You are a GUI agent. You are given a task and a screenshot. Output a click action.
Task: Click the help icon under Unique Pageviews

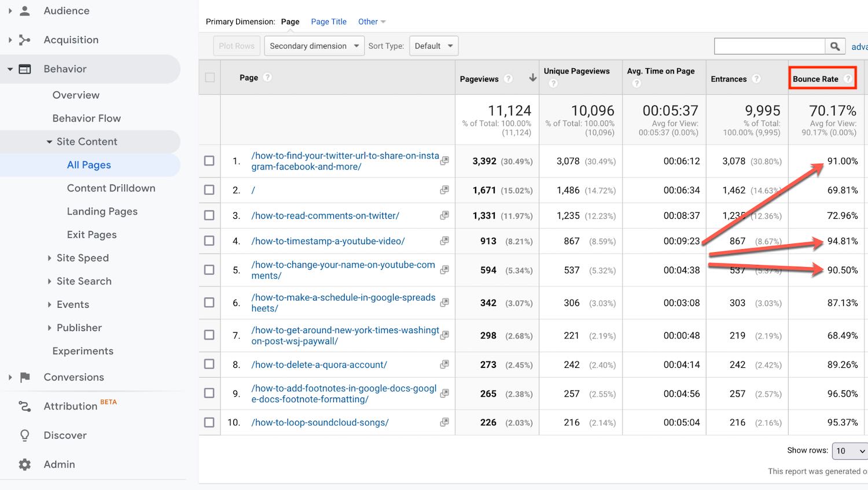pos(553,83)
